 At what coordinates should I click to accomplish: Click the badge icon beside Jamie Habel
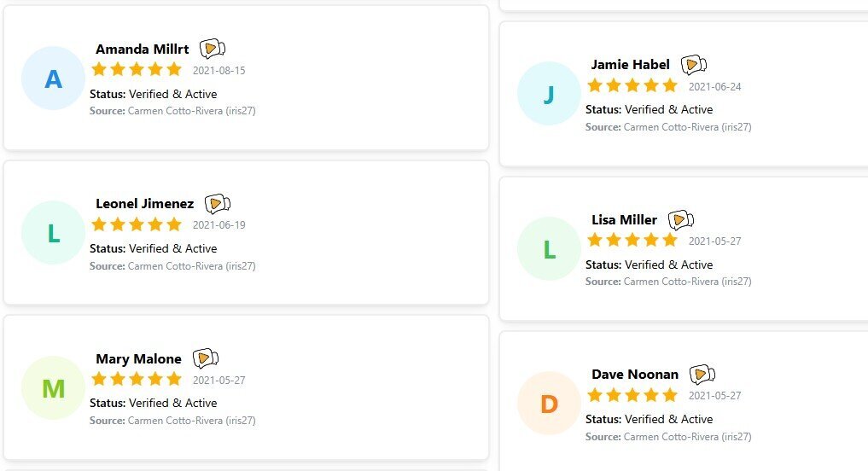point(694,65)
